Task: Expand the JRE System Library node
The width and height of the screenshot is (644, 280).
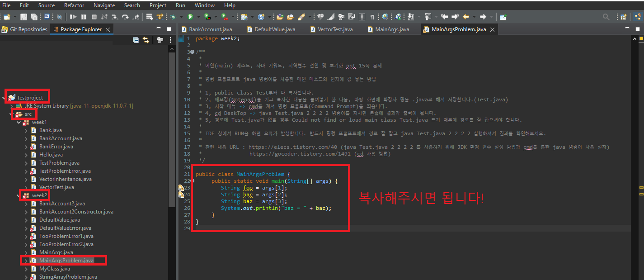Action: pos(12,105)
